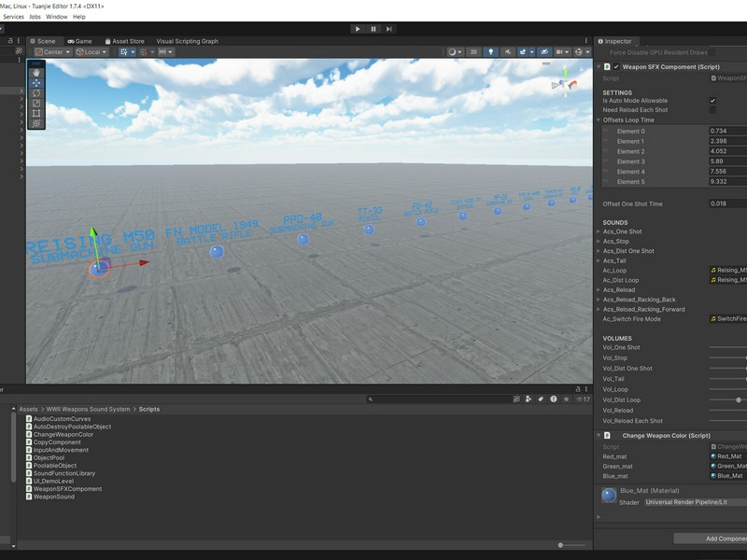
Task: Toggle hidden objects visibility in scene
Action: click(545, 52)
